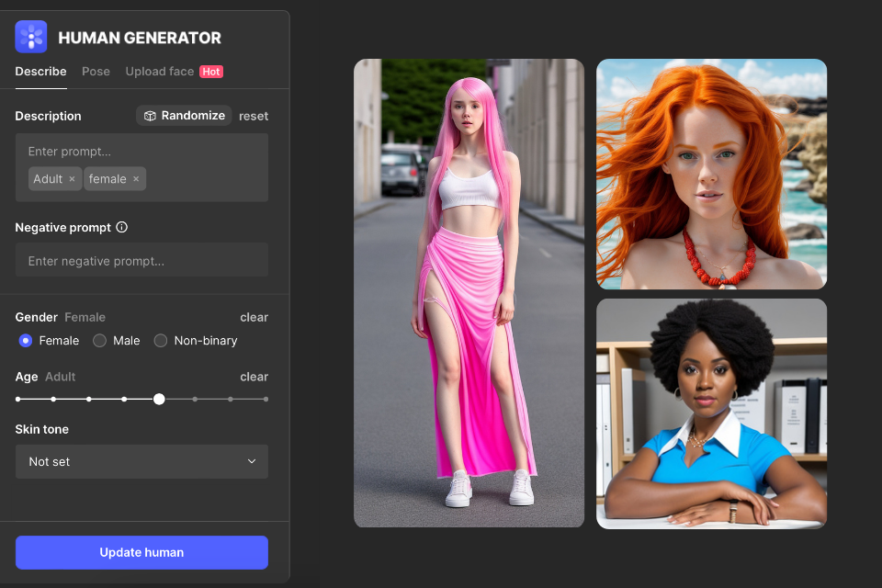Screen dimensions: 882x588
Task: Open the Negative prompt info icon
Action: pos(122,227)
